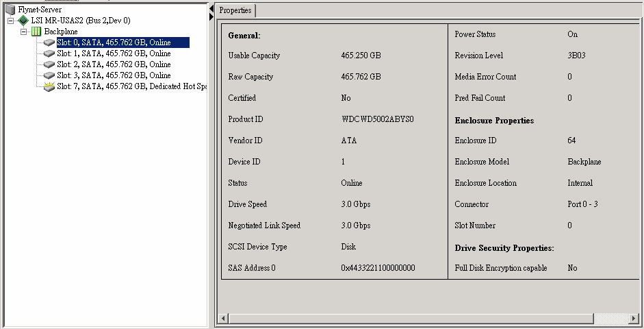Click the Drive Speed label
This screenshot has width=644, height=329.
point(248,204)
